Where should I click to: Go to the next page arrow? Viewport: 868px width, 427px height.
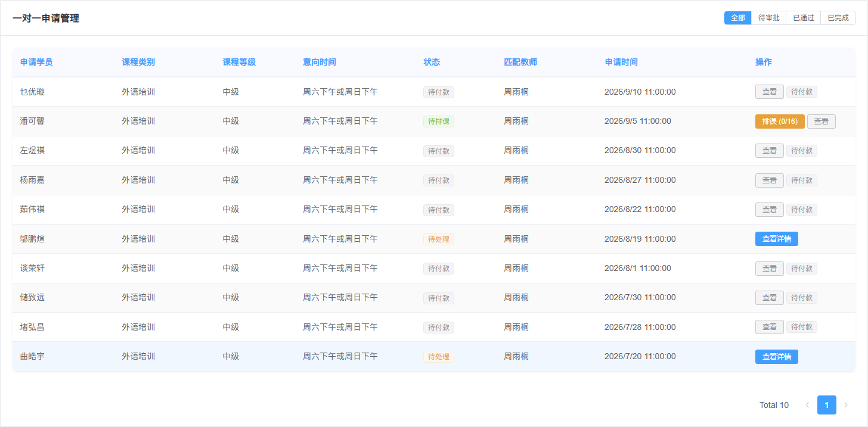(845, 405)
